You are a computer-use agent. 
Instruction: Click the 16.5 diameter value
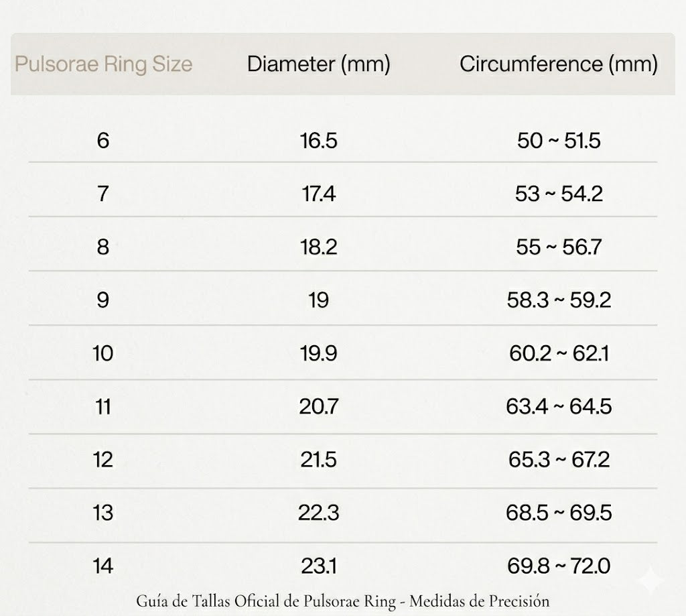319,141
